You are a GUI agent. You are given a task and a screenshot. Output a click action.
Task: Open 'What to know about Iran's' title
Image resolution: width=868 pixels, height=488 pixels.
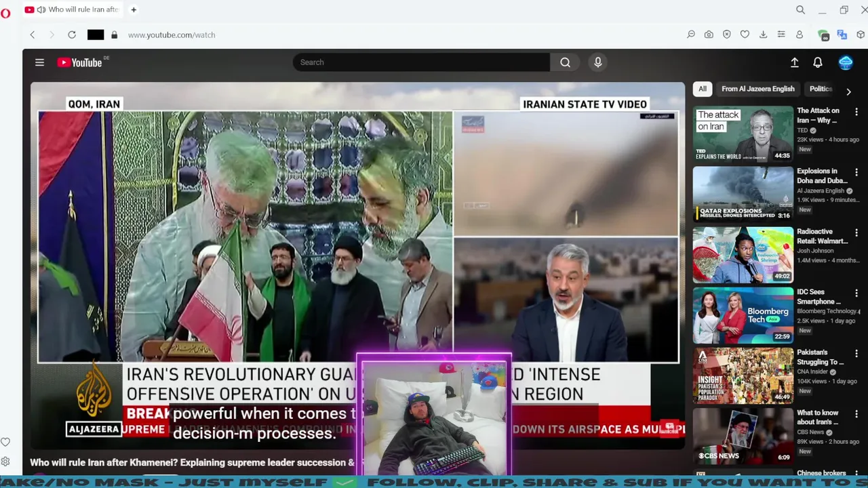pyautogui.click(x=818, y=418)
